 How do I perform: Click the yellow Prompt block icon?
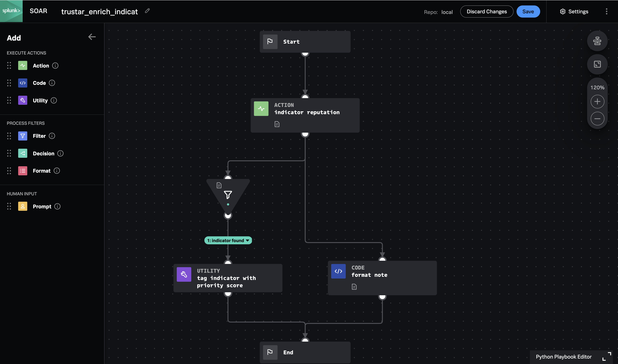[23, 207]
